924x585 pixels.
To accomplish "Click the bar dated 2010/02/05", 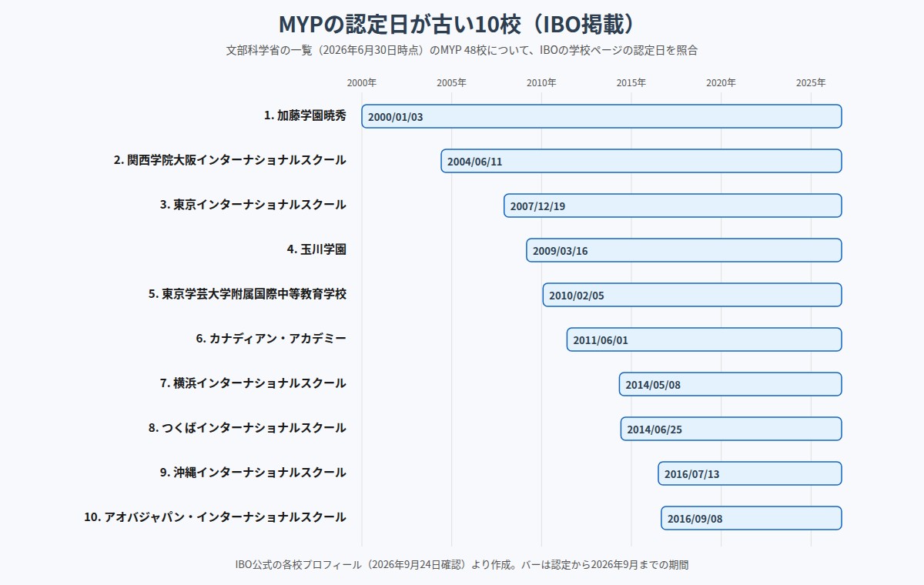I will [x=692, y=295].
